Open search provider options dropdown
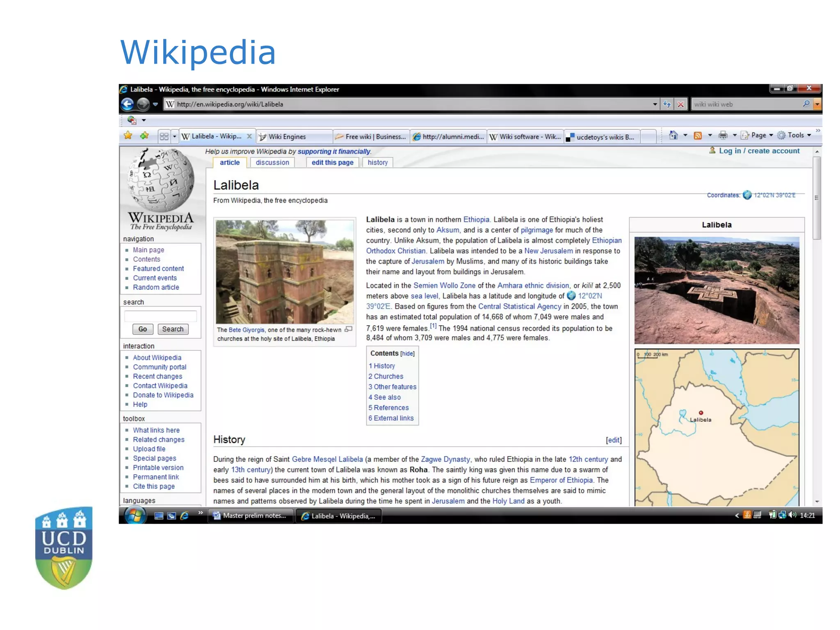840x630 pixels. click(x=817, y=104)
